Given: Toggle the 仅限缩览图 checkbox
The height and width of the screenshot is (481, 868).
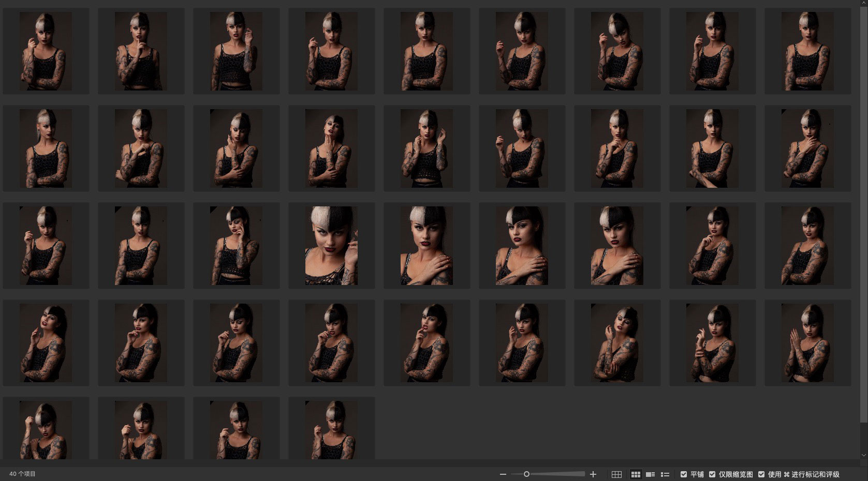Looking at the screenshot, I should pos(712,474).
